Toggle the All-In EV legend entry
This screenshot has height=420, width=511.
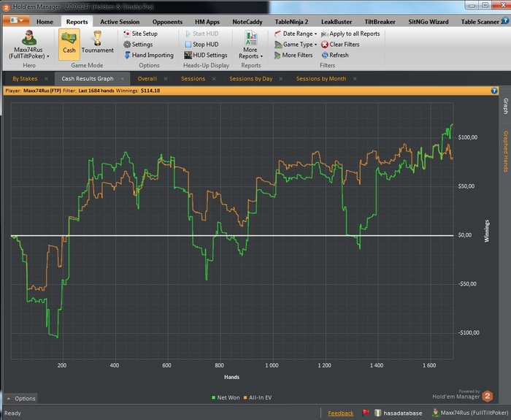click(x=258, y=397)
